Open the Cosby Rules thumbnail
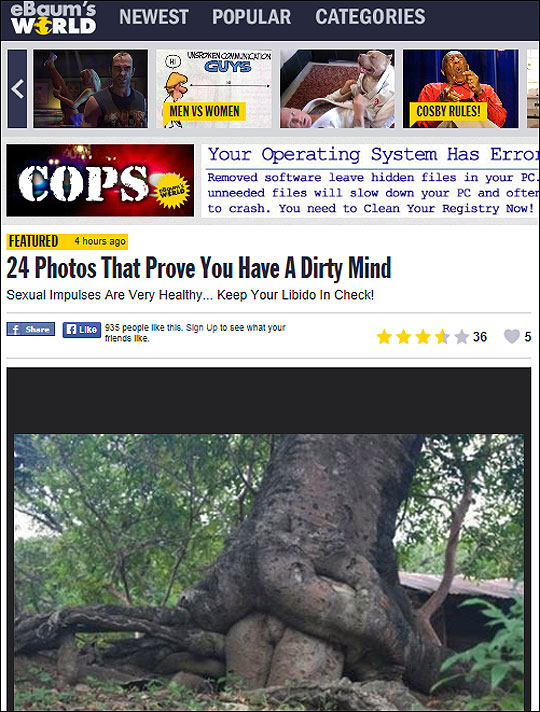The image size is (540, 712). pos(461,89)
